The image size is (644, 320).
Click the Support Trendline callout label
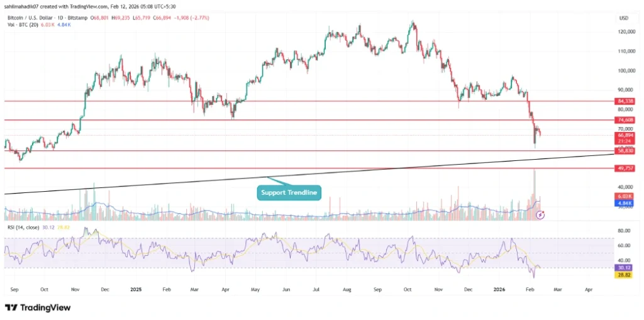[x=289, y=192]
